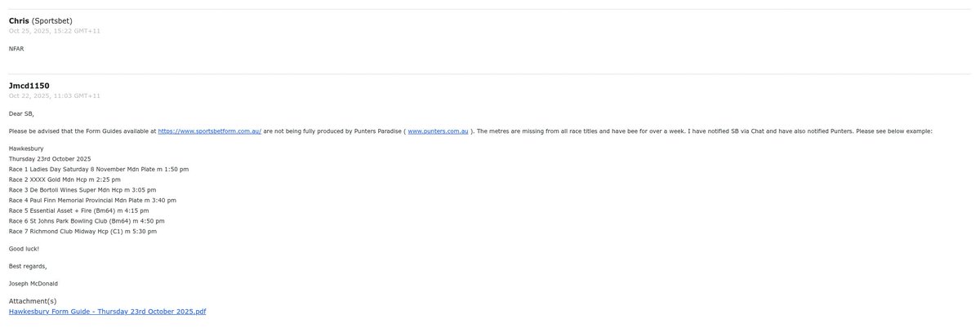Open the Hawkesbury Form Guide PDF attachment
This screenshot has height=328, width=980.
[107, 312]
